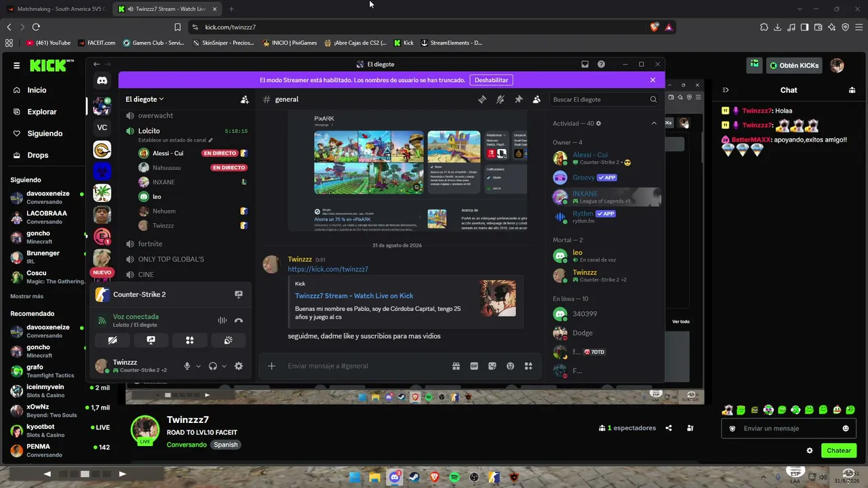Join the fortnite voice channel
The width and height of the screenshot is (868, 488).
pos(151,244)
